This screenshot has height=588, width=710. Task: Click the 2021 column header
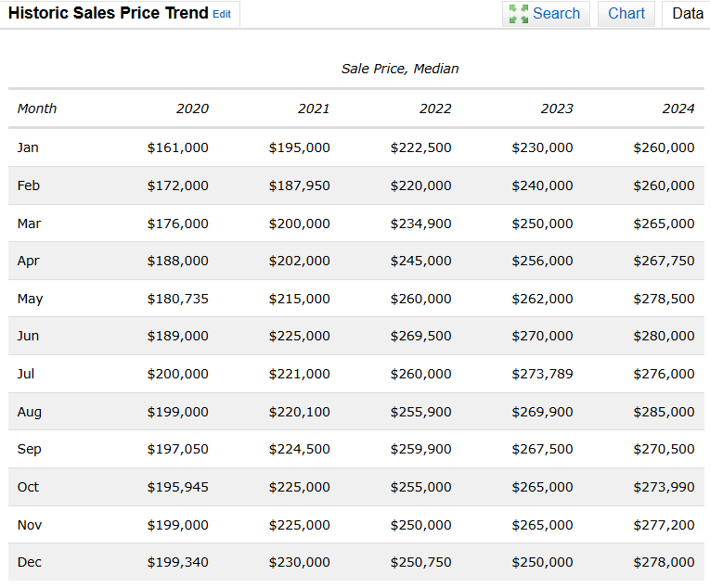coord(314,109)
